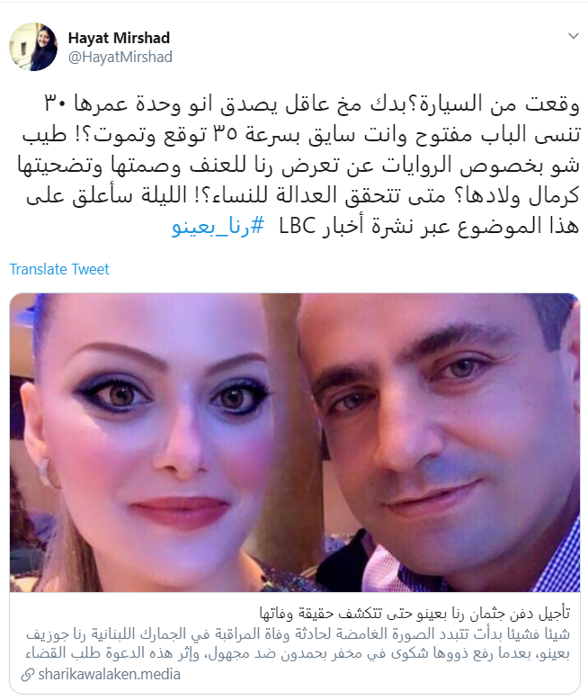Click the Arabic tweet body text
Screen dimensions: 588x700
298,165
